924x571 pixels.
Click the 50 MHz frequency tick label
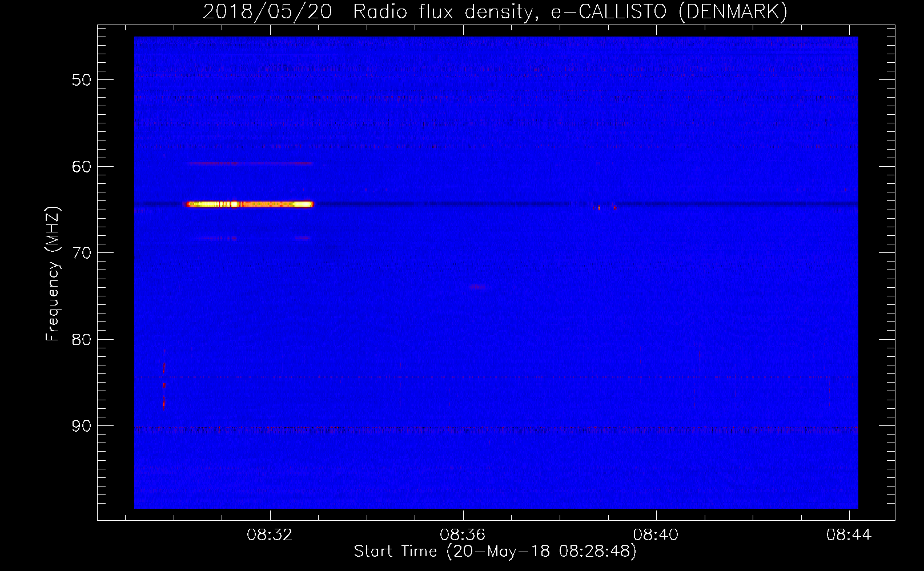pyautogui.click(x=82, y=80)
